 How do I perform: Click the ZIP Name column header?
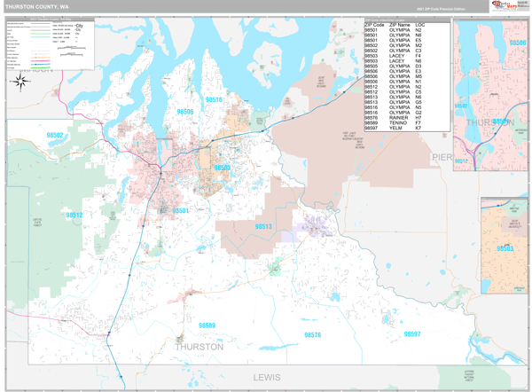point(399,24)
